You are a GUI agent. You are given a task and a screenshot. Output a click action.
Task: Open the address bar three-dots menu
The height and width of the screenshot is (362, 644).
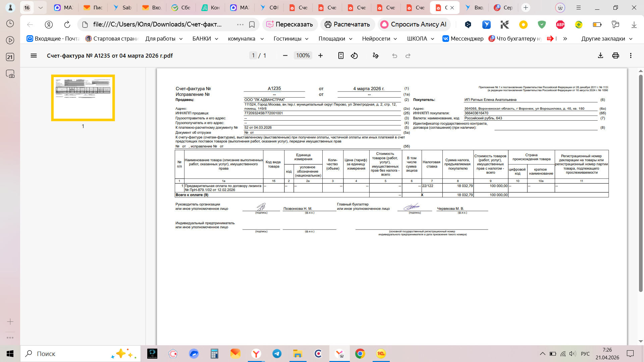pos(240,24)
